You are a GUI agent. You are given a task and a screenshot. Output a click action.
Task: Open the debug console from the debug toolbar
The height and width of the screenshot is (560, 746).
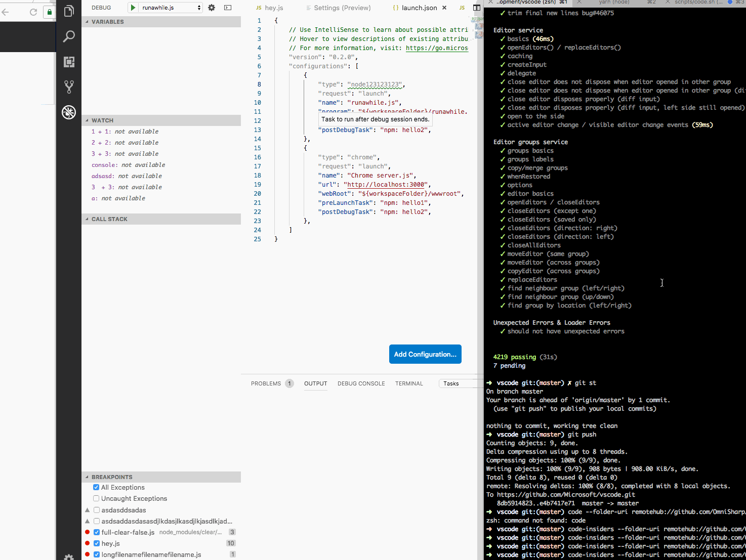tap(227, 8)
